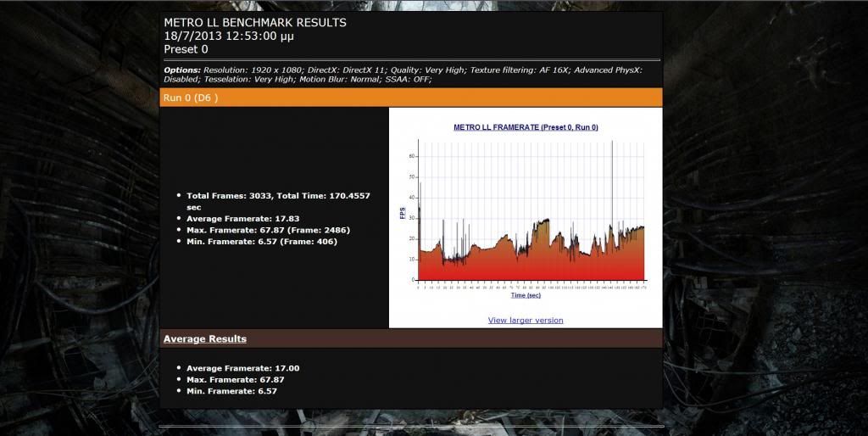The height and width of the screenshot is (436, 868).
Task: Select the orange Run 0 (D6) header bar
Action: pyautogui.click(x=411, y=98)
